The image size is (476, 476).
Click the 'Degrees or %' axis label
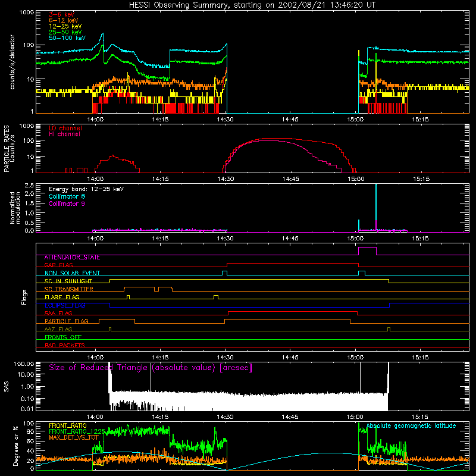[15, 446]
